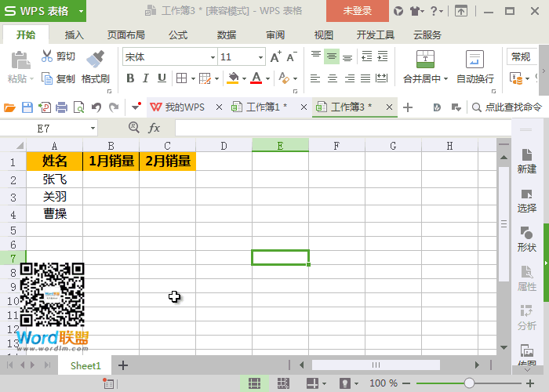Open the Shapes (形状) sidebar icon
549x392 pixels.
tap(526, 233)
